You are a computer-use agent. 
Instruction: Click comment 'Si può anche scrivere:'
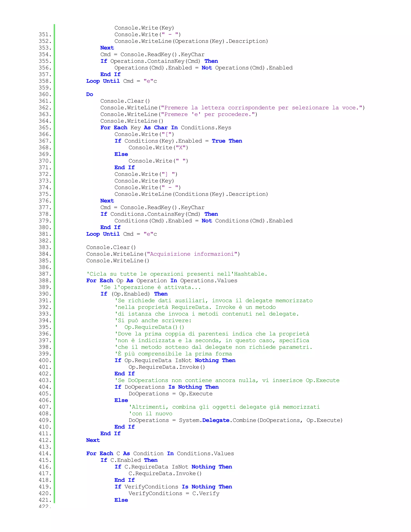coord(153,321)
